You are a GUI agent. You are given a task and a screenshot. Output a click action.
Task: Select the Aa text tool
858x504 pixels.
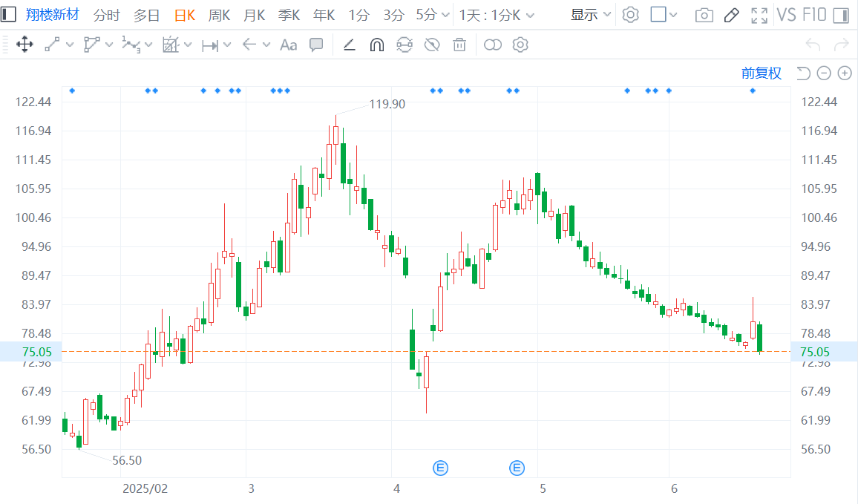(x=289, y=45)
